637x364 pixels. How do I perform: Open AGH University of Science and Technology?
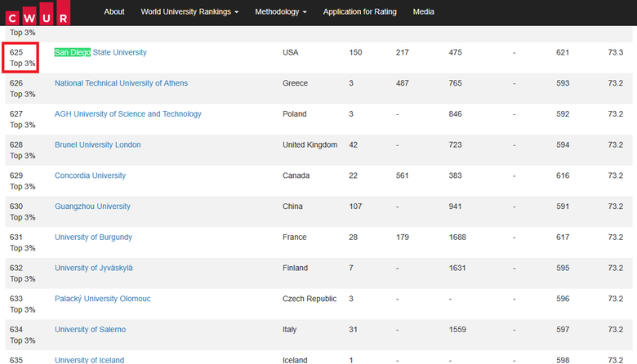click(128, 114)
